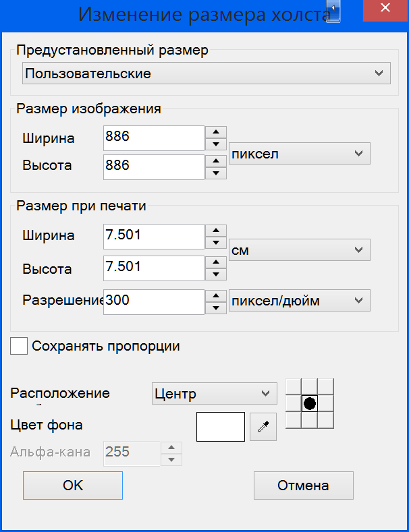Screen dimensions: 409x532
Task: Decrease print height using down arrow
Action: (x=216, y=274)
